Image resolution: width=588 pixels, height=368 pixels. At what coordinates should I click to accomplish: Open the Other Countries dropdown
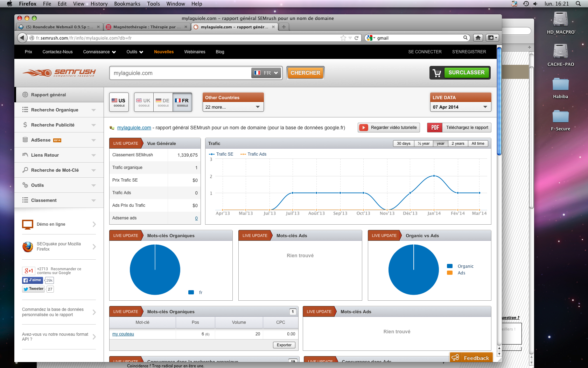233,107
